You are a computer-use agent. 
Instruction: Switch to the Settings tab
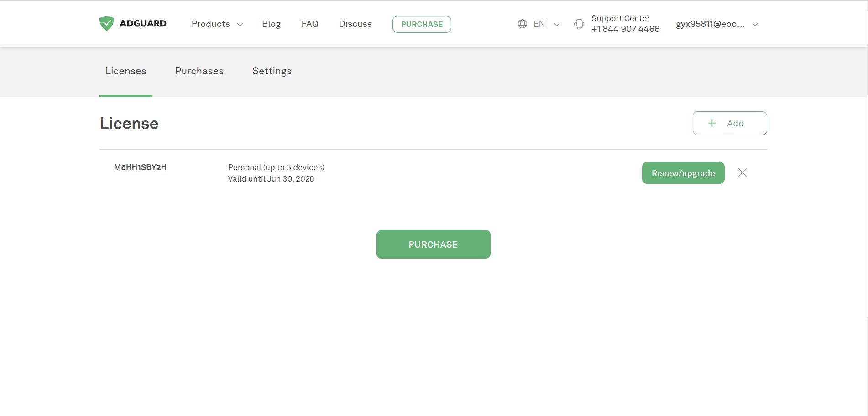[272, 71]
